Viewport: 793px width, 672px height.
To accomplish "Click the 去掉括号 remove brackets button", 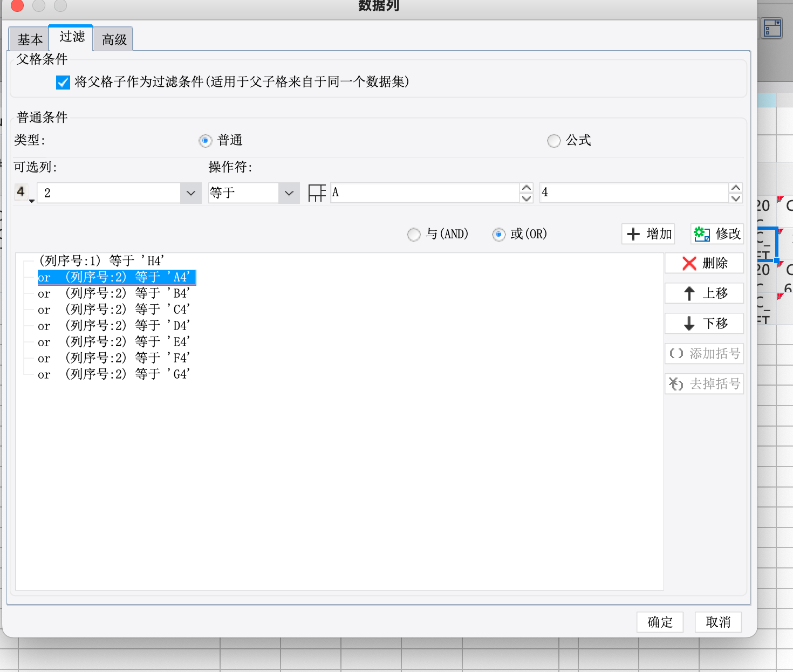I will pyautogui.click(x=705, y=384).
